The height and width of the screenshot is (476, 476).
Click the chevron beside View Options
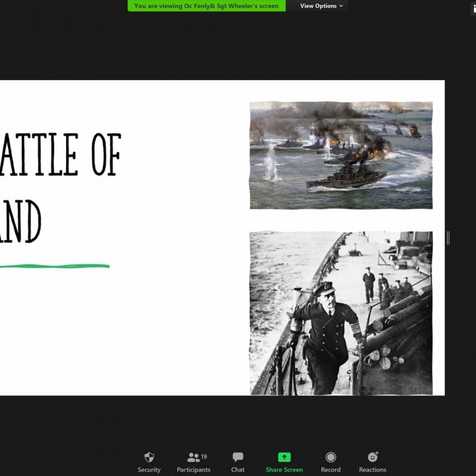[341, 6]
